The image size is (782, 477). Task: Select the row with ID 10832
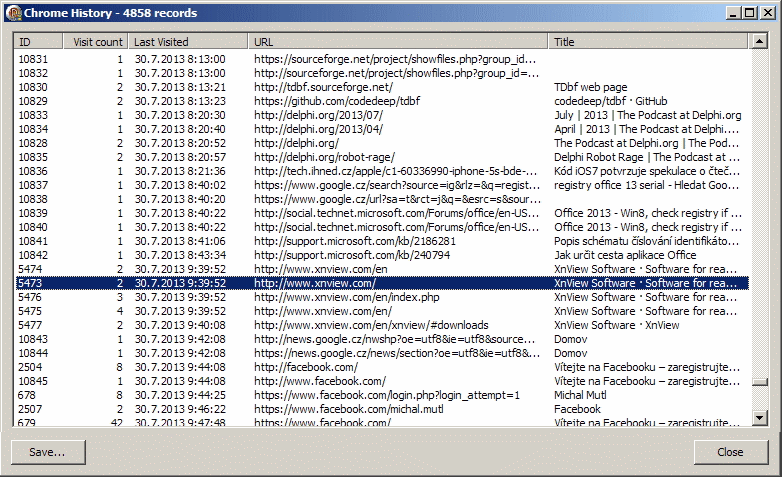[x=382, y=73]
